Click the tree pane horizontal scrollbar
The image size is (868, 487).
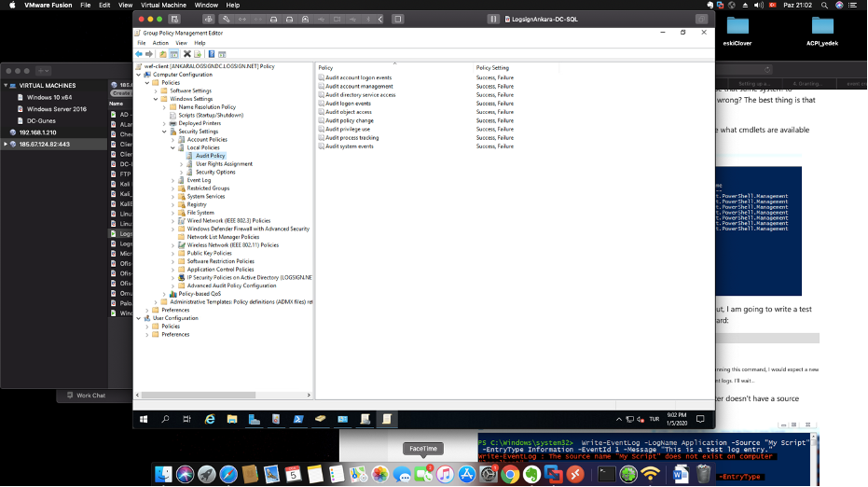click(199, 395)
